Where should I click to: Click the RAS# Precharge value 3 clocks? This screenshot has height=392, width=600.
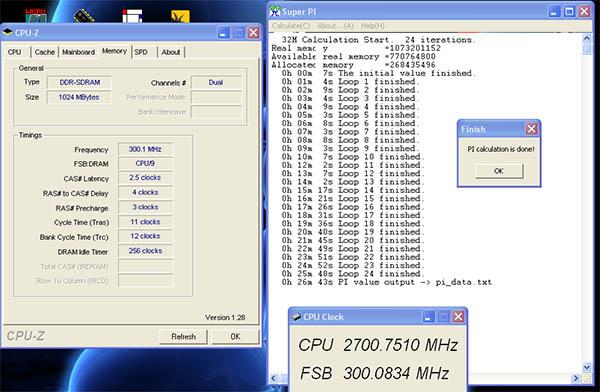[145, 207]
